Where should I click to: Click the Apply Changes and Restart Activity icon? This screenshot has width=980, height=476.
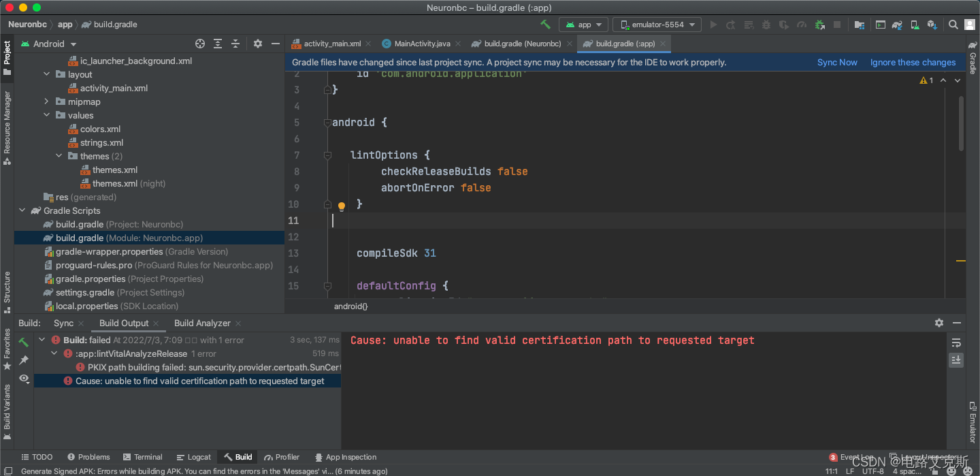[x=731, y=25]
